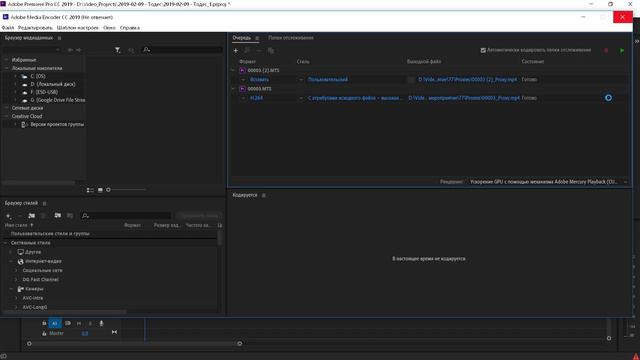Open the Файл menu
Viewport: 640px width, 360px height.
click(x=8, y=28)
